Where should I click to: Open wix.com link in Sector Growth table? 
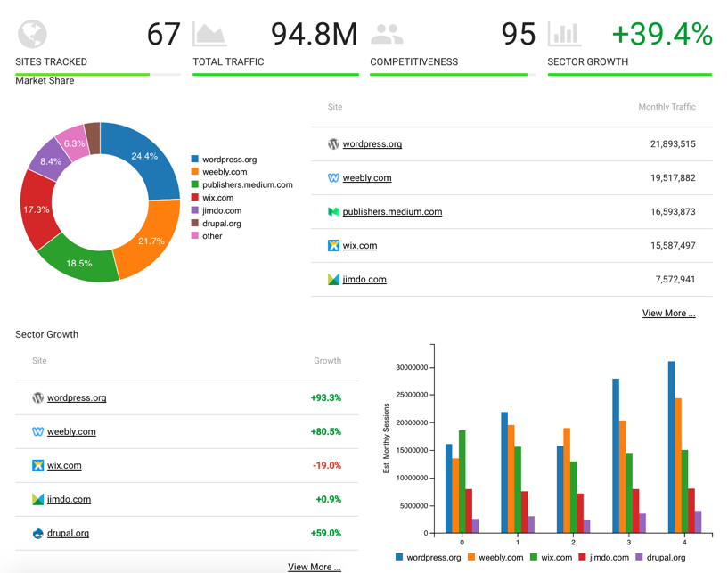(x=64, y=465)
